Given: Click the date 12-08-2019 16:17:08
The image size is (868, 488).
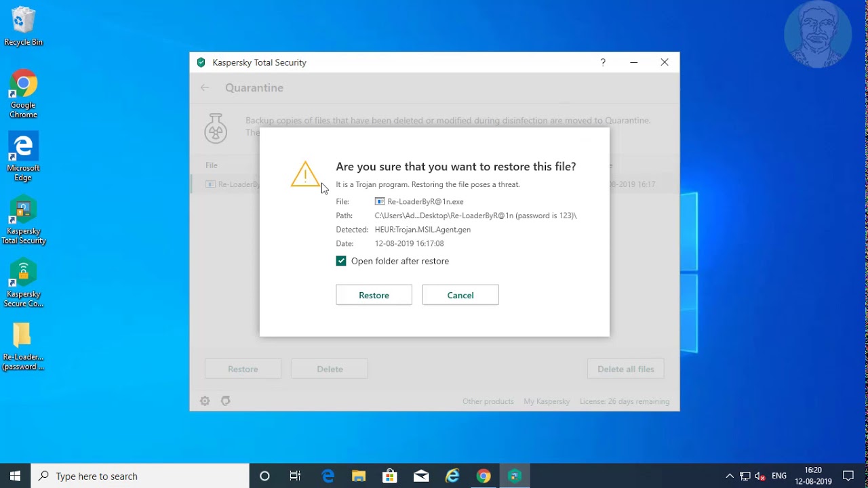Looking at the screenshot, I should click(409, 243).
